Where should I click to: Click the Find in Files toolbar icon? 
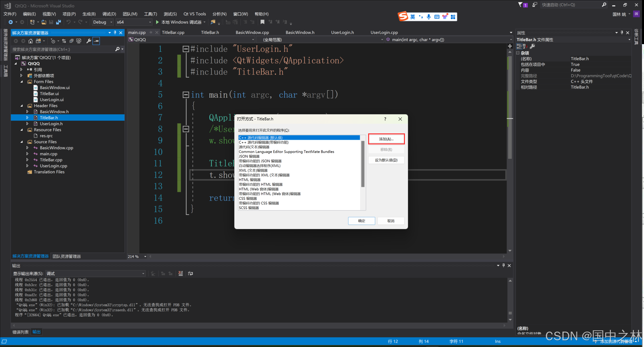213,22
